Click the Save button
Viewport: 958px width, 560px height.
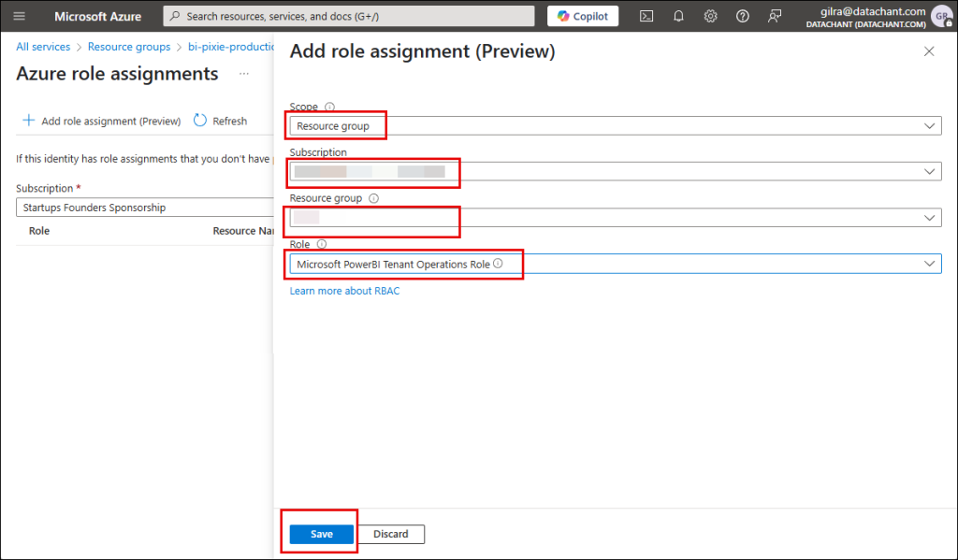(322, 534)
